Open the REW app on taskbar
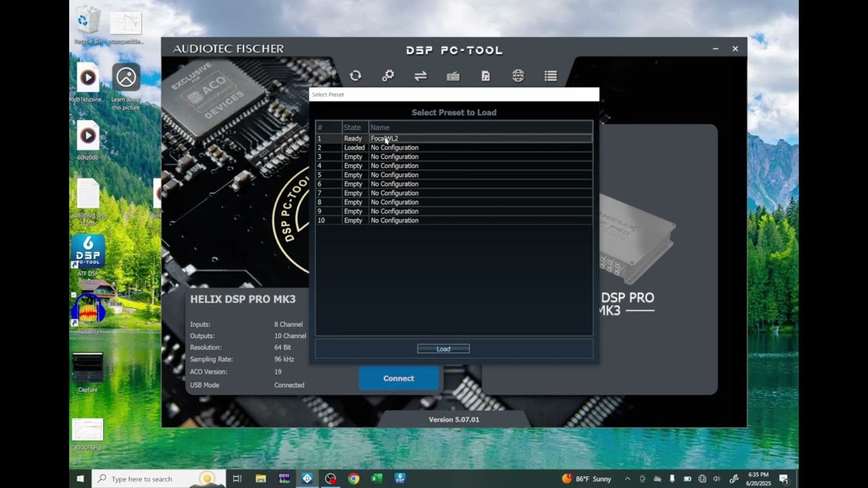The image size is (868, 488). click(x=284, y=479)
